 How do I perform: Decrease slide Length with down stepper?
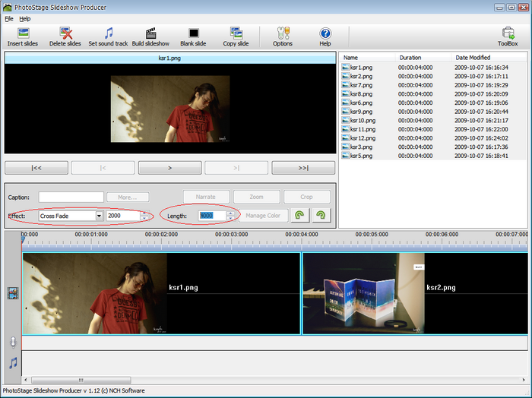(230, 219)
